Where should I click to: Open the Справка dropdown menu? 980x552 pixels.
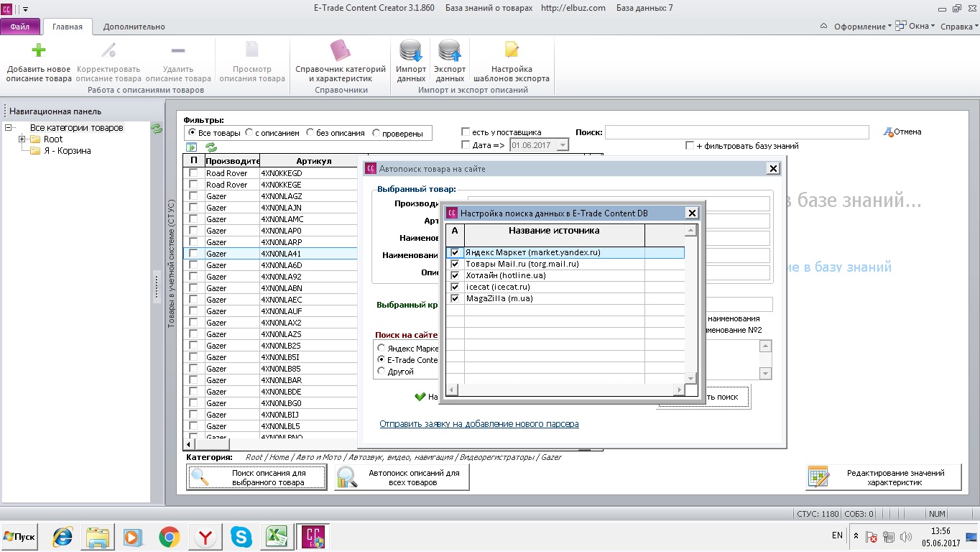[959, 27]
